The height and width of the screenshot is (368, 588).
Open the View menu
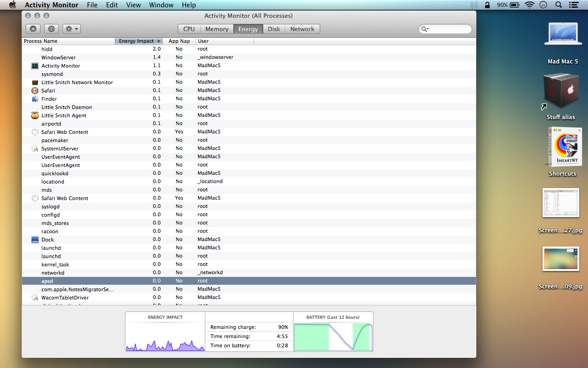pyautogui.click(x=134, y=5)
